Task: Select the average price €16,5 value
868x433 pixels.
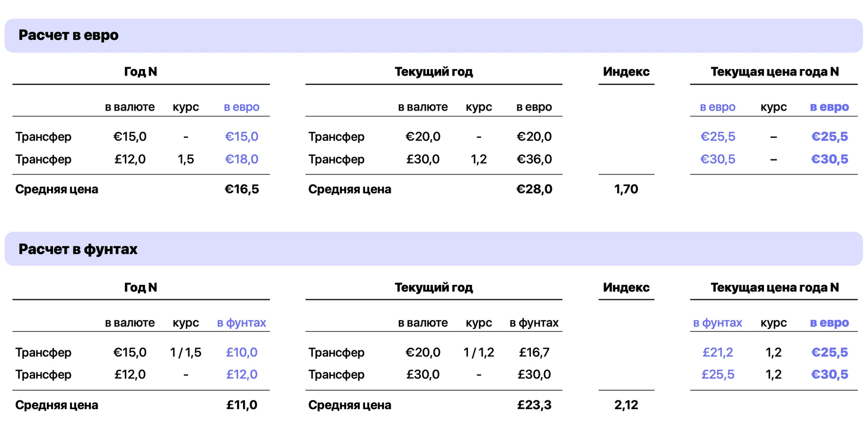Action: click(241, 190)
